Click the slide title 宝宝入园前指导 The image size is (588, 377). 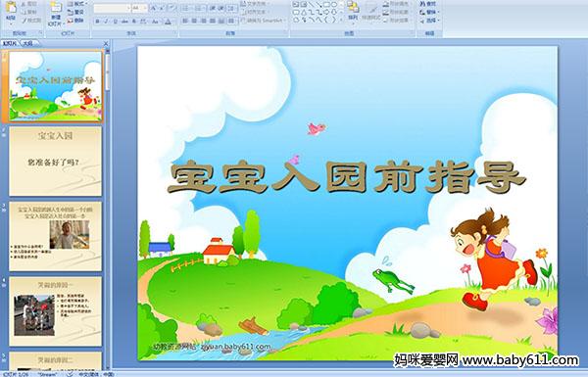pos(346,177)
